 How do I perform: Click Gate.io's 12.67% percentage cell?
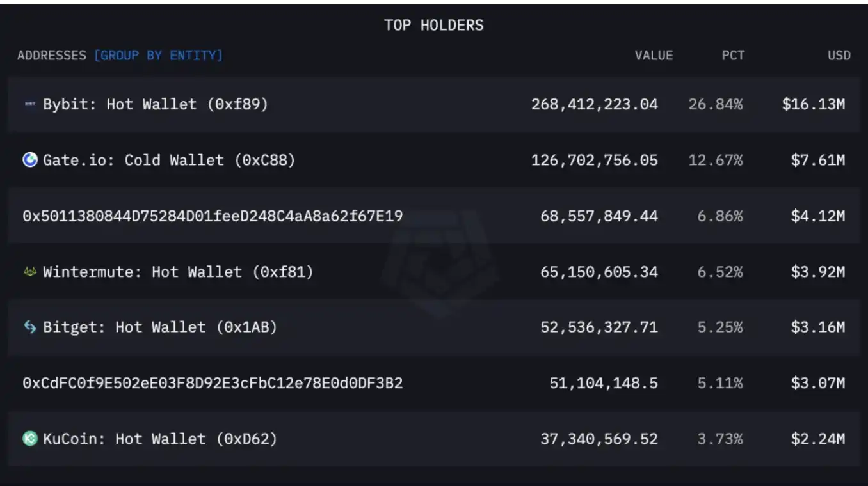pos(716,160)
